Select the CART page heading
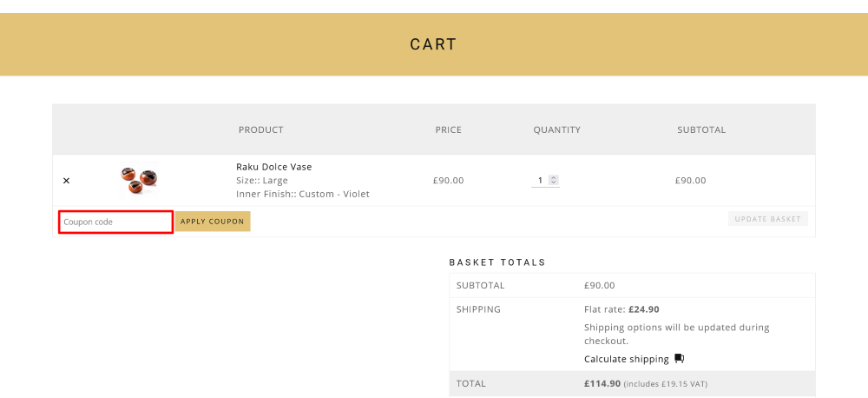 433,44
